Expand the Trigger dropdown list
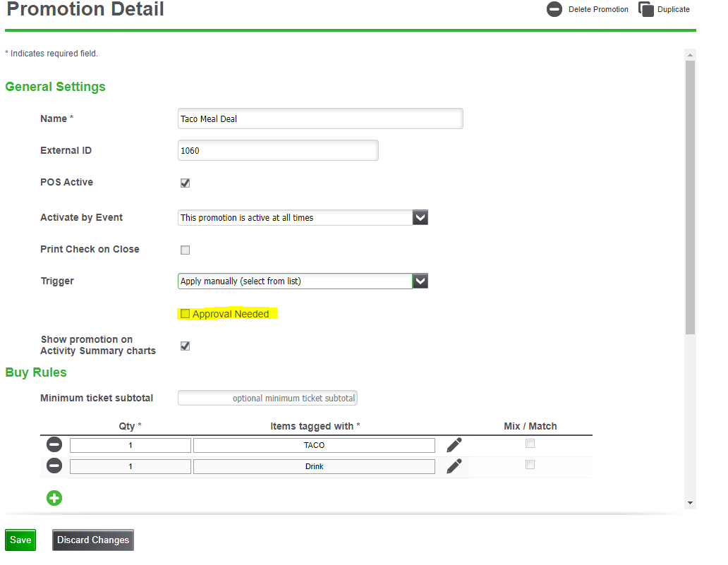Screen dimensions: 728x565 click(x=420, y=281)
